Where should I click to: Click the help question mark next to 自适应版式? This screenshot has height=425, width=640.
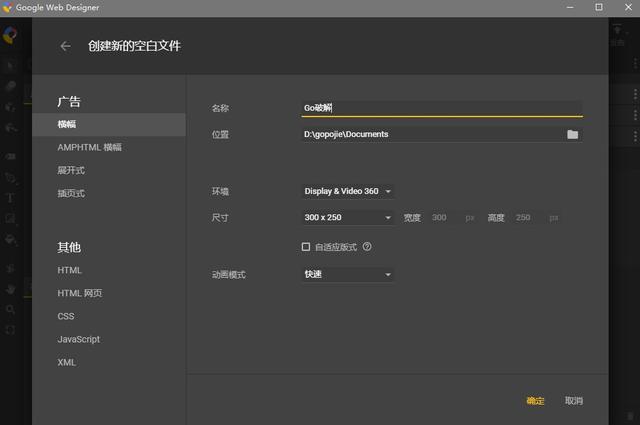click(x=367, y=247)
